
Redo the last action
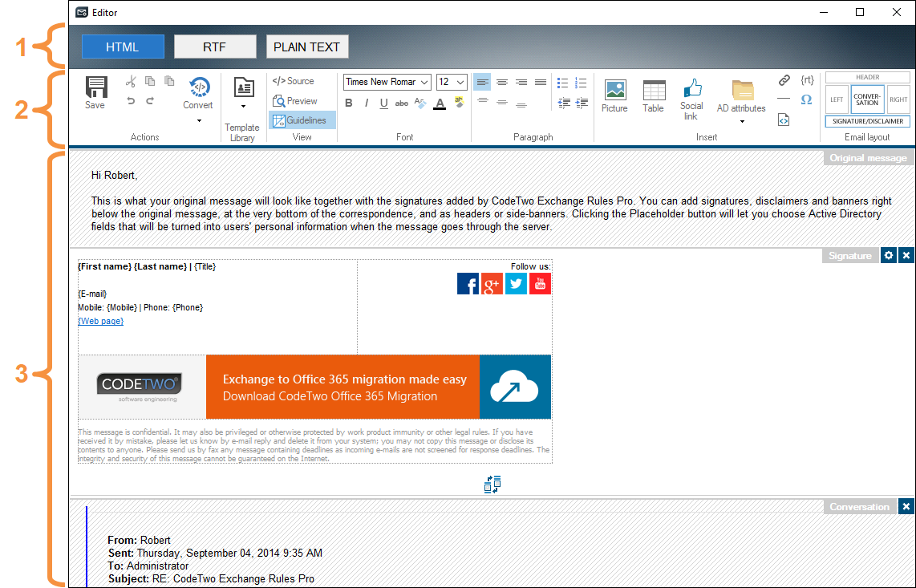click(x=150, y=100)
